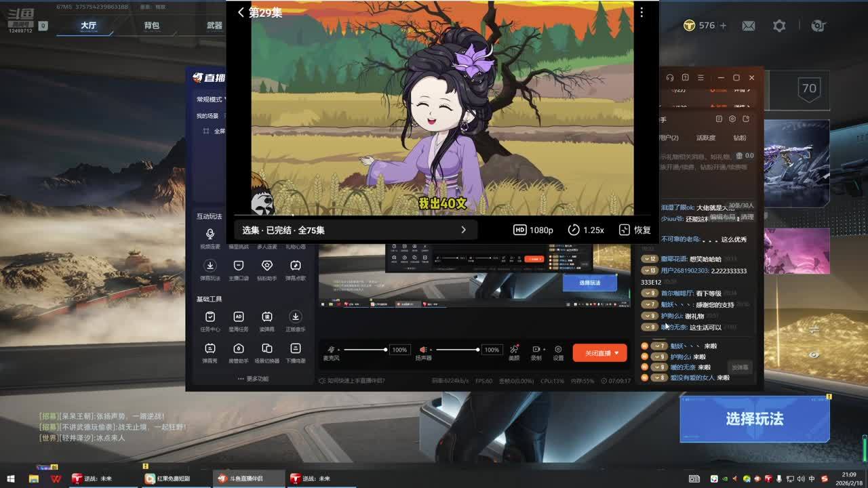Adjust the microphone volume slider

[x=364, y=350]
